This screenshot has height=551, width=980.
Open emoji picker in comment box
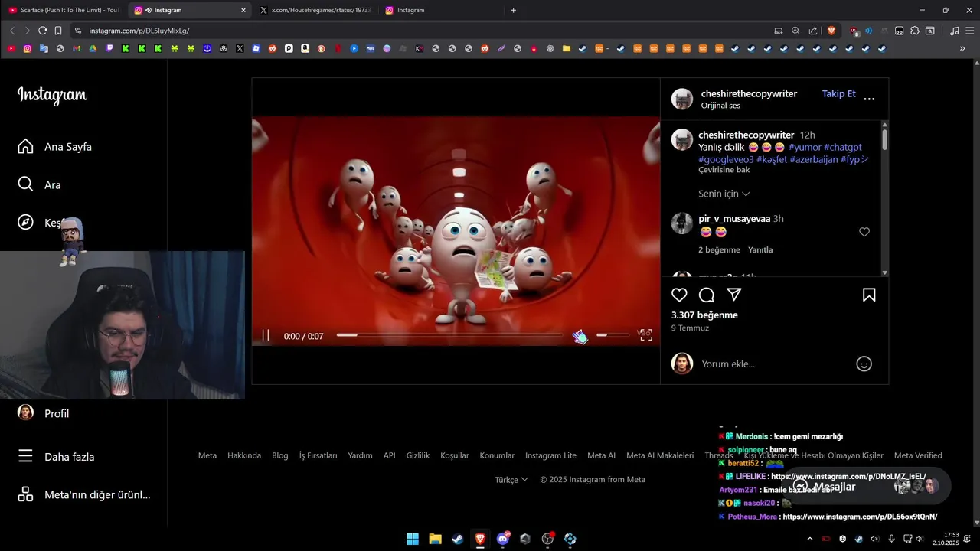pos(864,364)
